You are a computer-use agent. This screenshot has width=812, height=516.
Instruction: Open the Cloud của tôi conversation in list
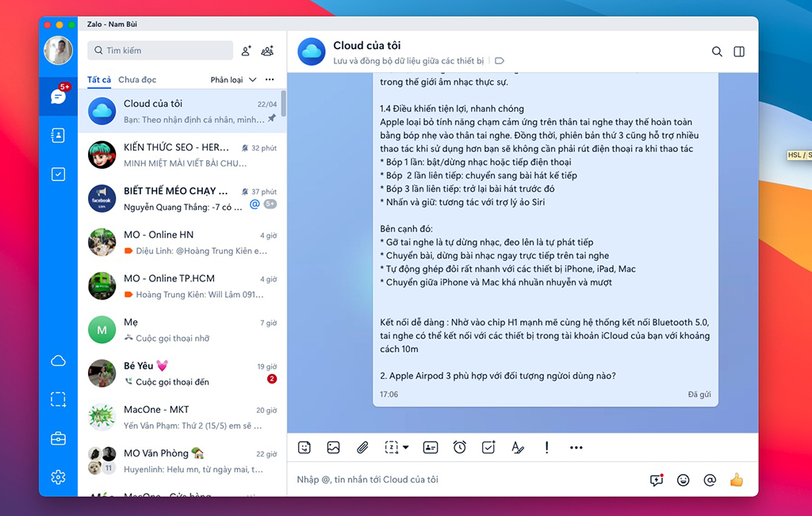(x=182, y=111)
